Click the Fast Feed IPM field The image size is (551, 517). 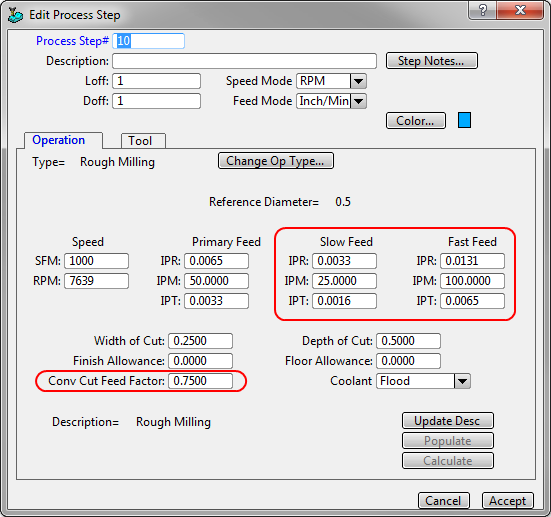[x=472, y=281]
